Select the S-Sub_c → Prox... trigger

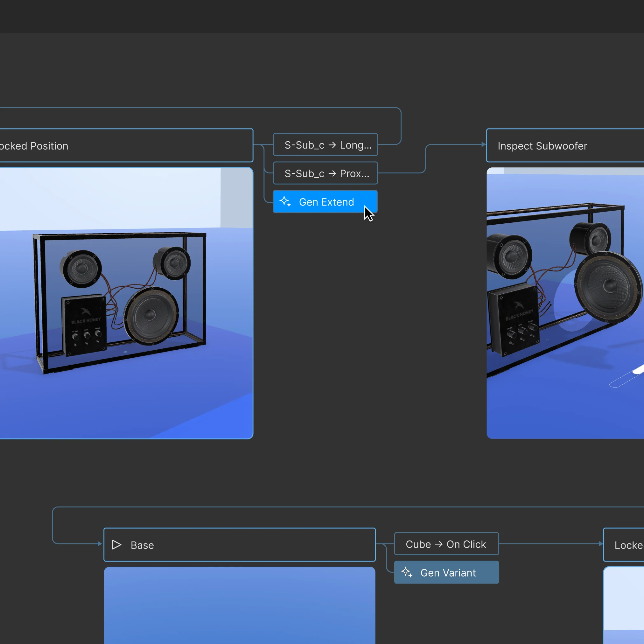click(325, 173)
